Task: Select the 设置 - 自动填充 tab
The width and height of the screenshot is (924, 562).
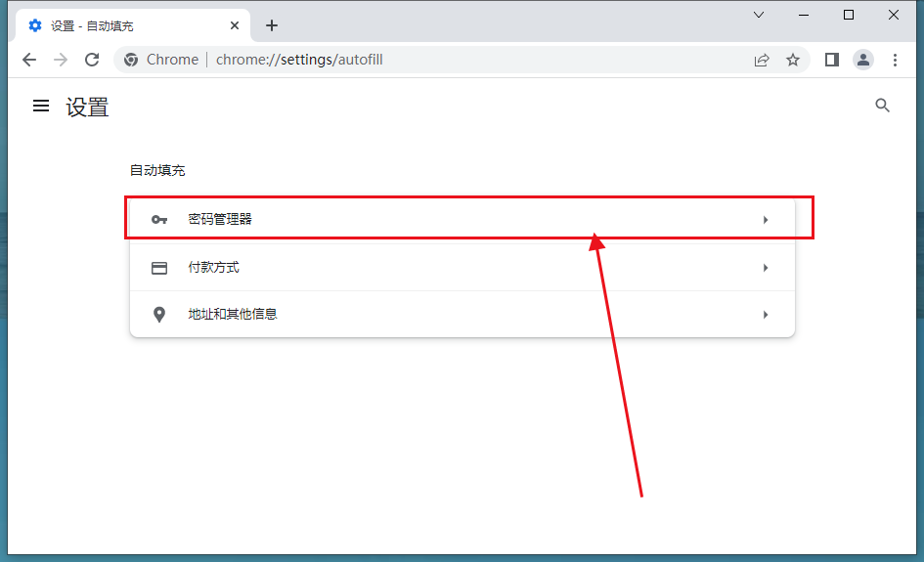Action: coord(133,25)
